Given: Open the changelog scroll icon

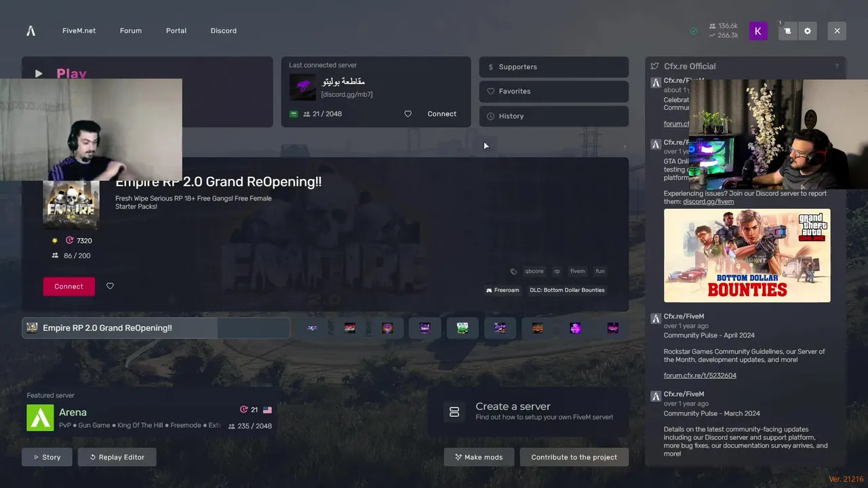Looking at the screenshot, I should 787,31.
